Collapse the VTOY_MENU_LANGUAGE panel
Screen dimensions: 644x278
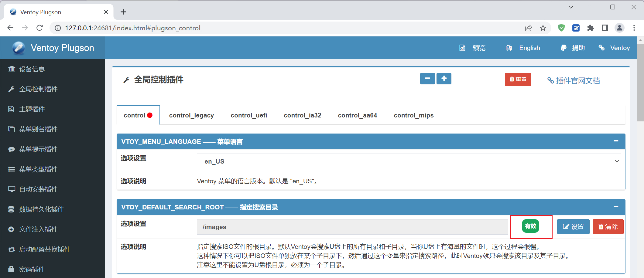(x=616, y=141)
